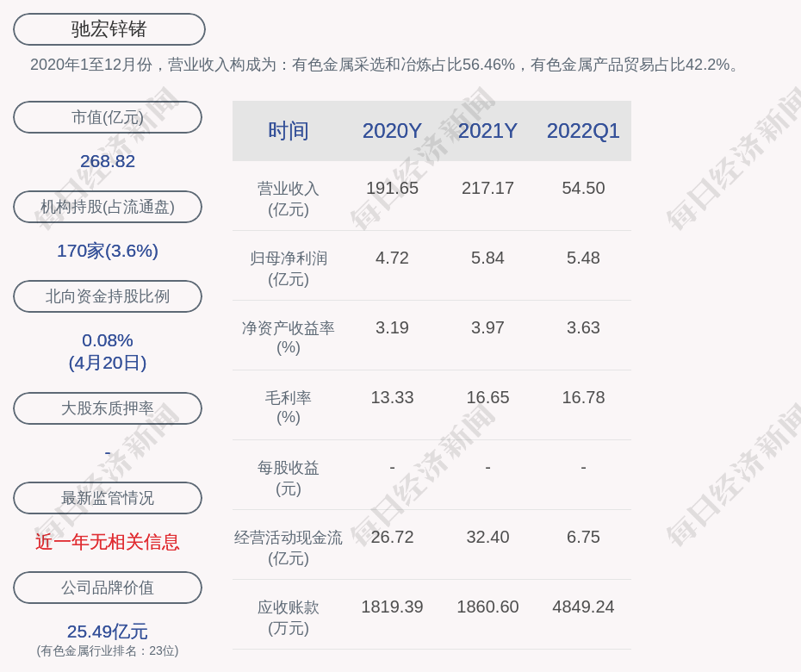Click revenue value 217.17

(487, 188)
